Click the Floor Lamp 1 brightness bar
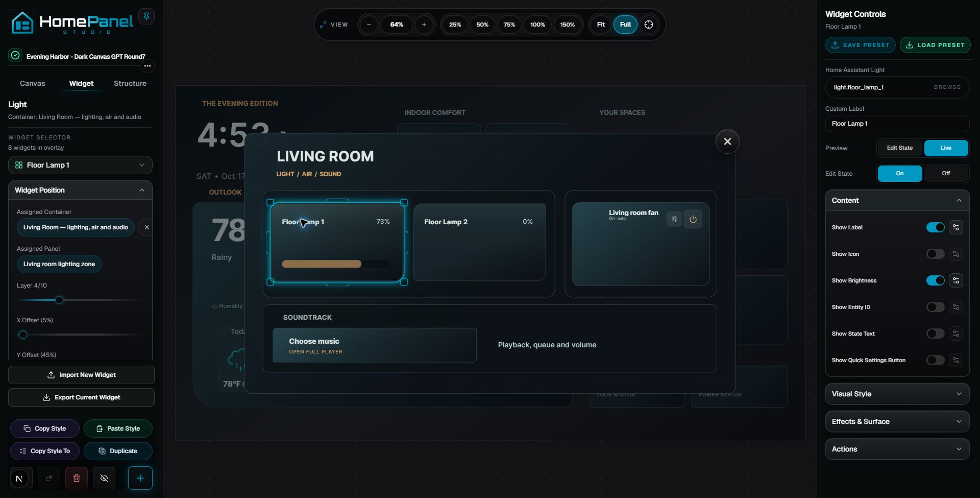Viewport: 980px width, 498px height. 336,264
